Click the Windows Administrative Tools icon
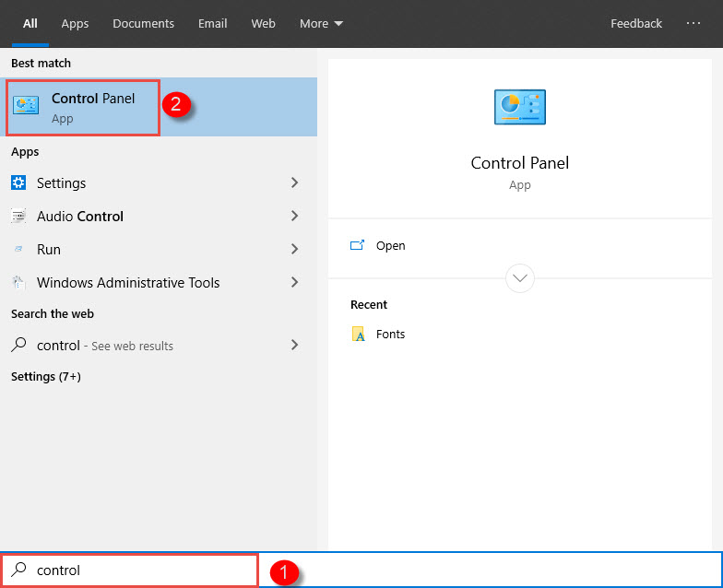The height and width of the screenshot is (588, 723). pyautogui.click(x=18, y=283)
